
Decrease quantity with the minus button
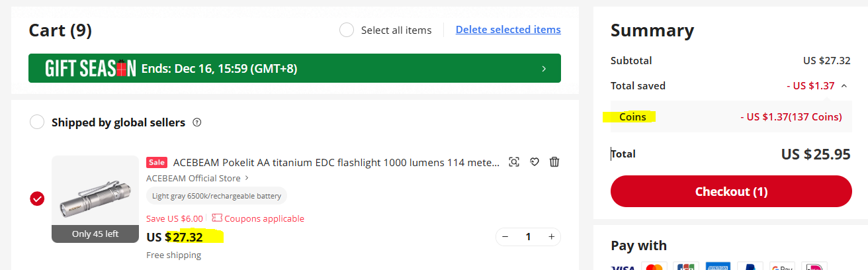tap(505, 237)
